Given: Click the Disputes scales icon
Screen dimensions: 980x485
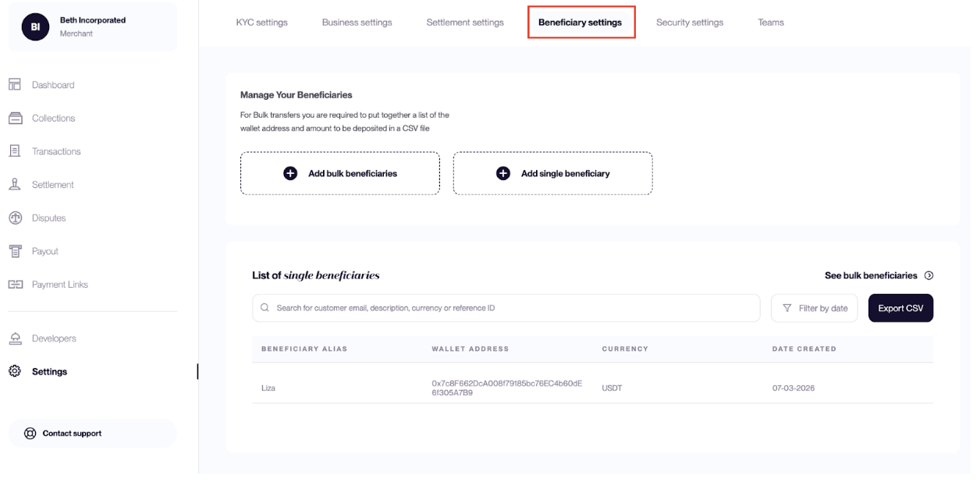Looking at the screenshot, I should 15,218.
